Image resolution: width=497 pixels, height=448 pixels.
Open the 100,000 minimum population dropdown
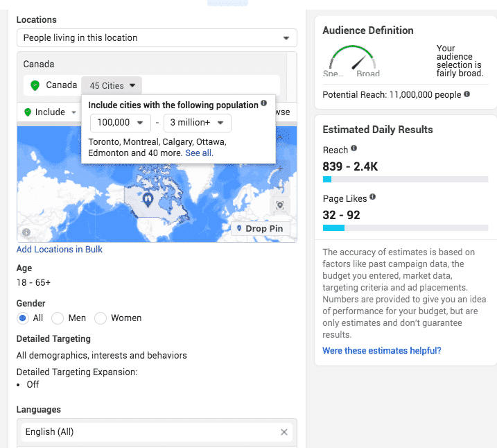(120, 123)
